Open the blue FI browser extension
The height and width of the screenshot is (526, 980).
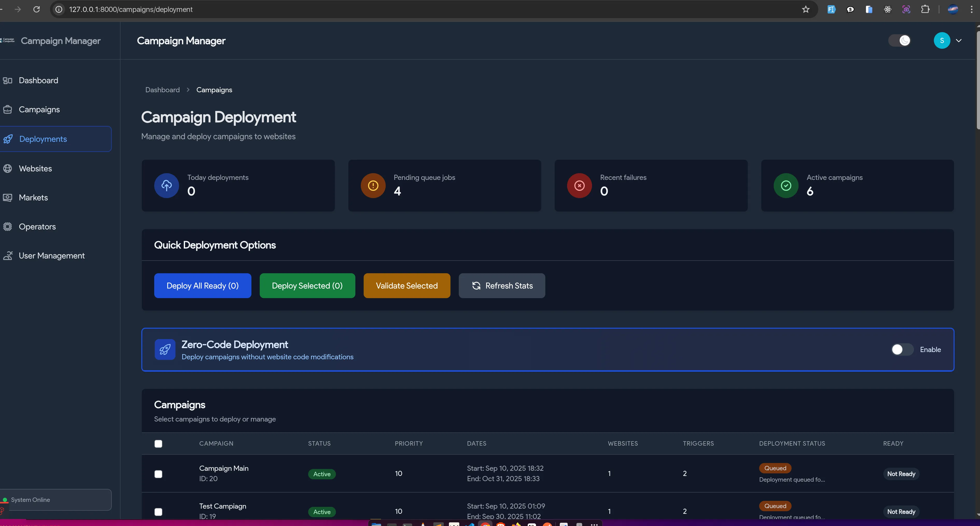(x=831, y=9)
